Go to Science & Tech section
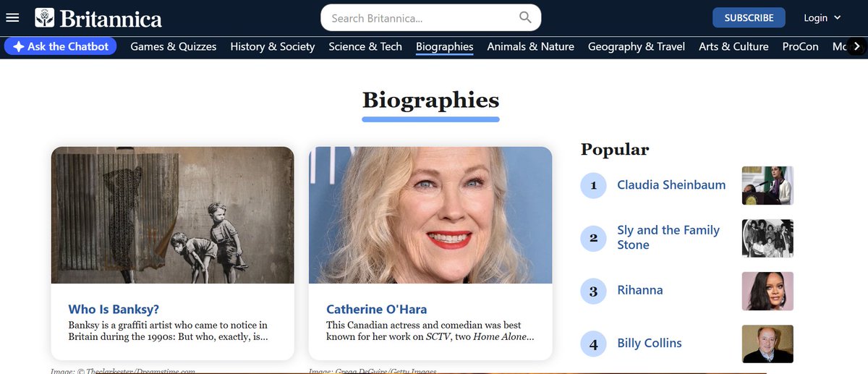 [x=365, y=46]
